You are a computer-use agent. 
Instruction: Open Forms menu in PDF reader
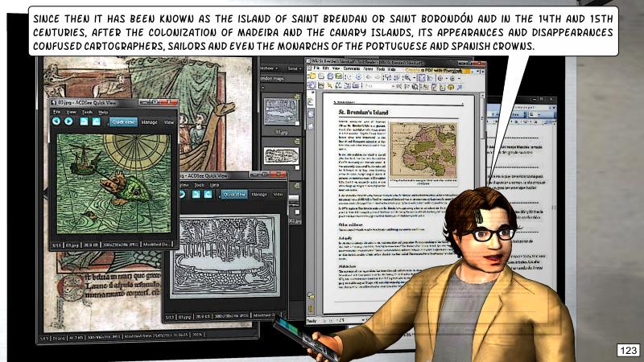(369, 69)
